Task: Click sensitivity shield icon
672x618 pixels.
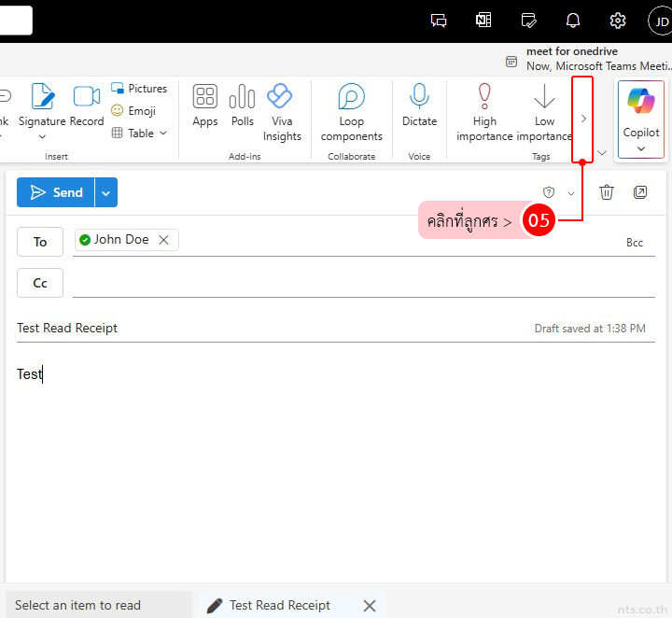Action: click(x=549, y=192)
